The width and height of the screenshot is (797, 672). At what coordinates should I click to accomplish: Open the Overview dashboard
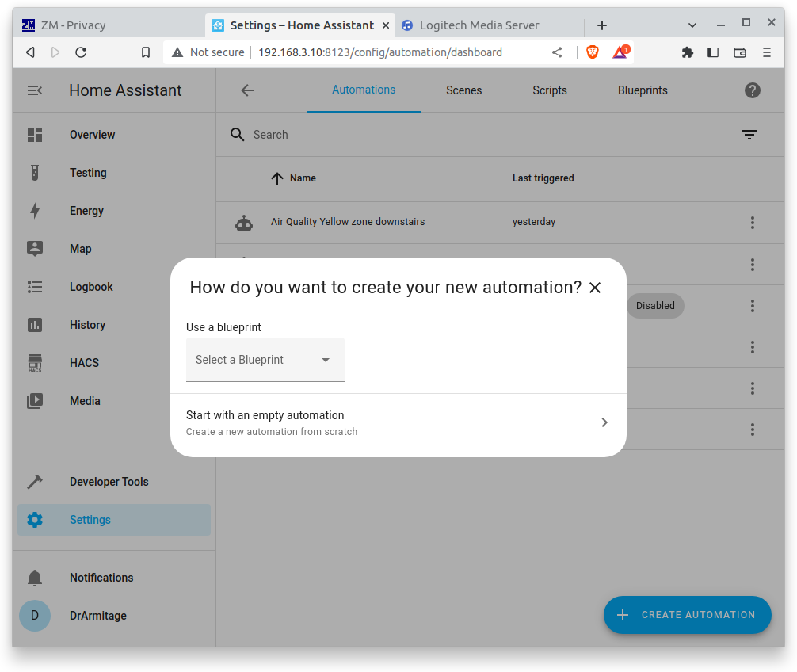[114, 135]
